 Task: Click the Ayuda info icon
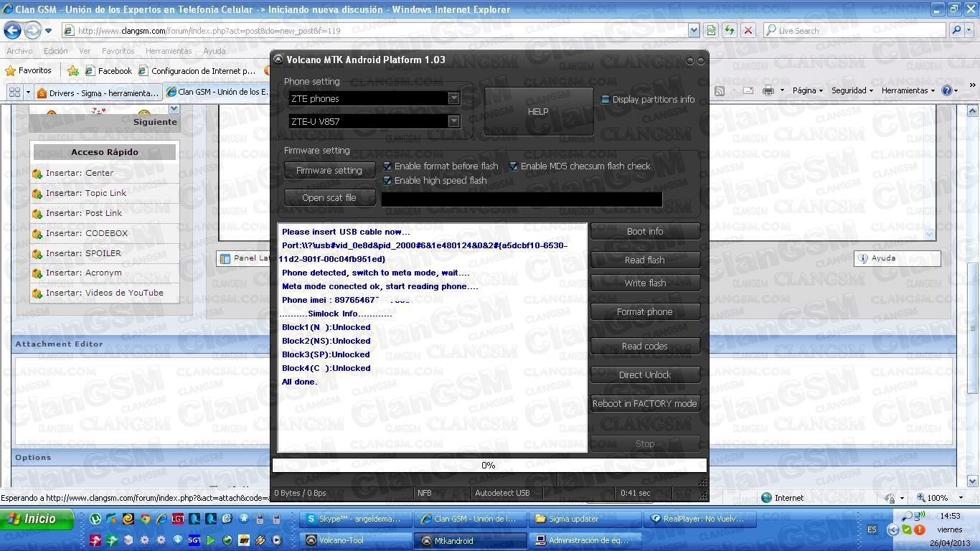(x=863, y=258)
